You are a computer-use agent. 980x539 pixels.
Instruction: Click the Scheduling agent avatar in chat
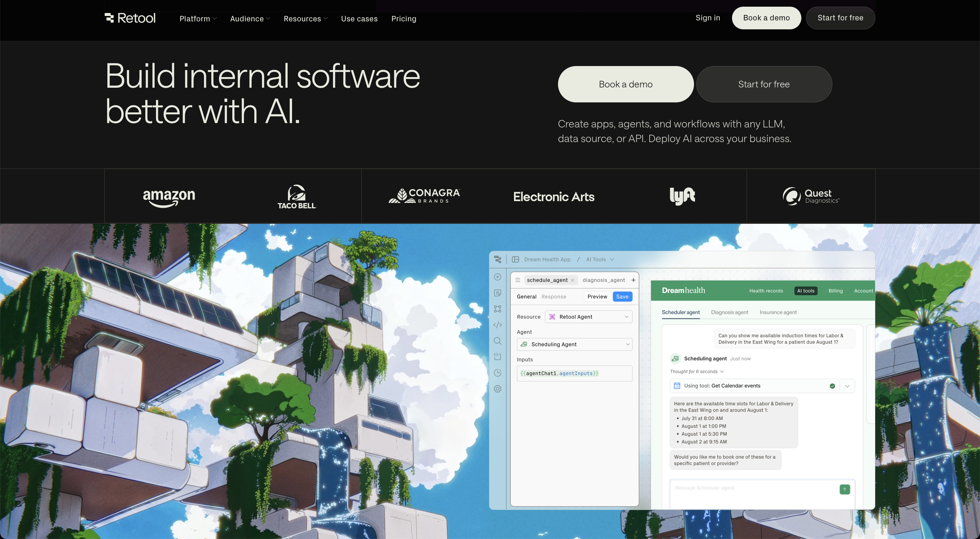click(675, 359)
